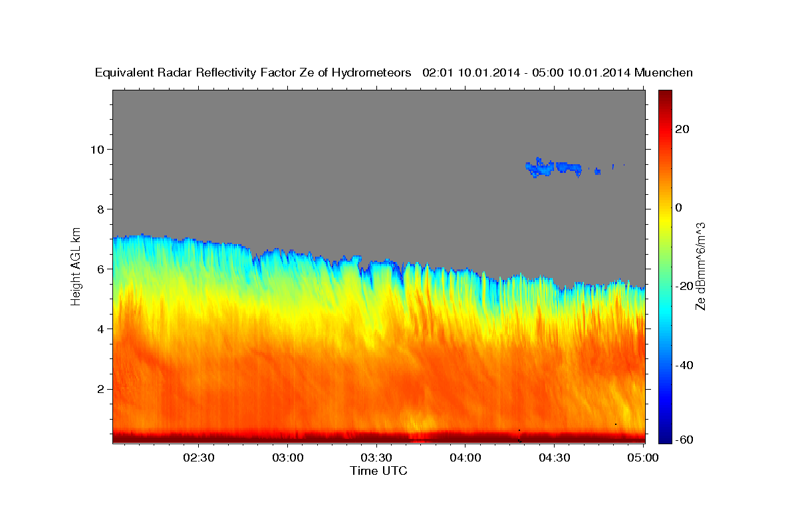Click the colorbar value '-20'

point(684,286)
